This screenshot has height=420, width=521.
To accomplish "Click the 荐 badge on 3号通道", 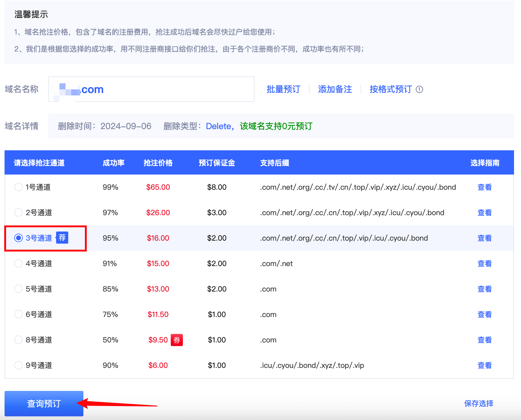I will [x=62, y=238].
